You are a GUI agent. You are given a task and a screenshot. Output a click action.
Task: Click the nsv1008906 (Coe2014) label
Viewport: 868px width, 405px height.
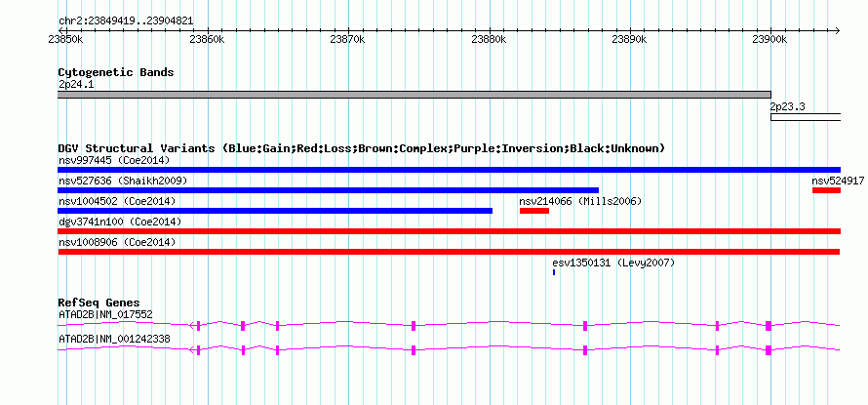[117, 242]
